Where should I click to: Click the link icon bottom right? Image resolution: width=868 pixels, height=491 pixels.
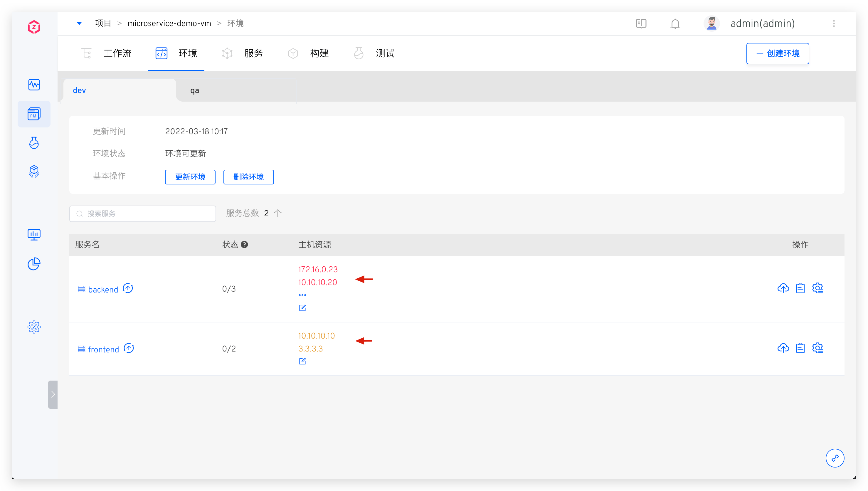[835, 458]
